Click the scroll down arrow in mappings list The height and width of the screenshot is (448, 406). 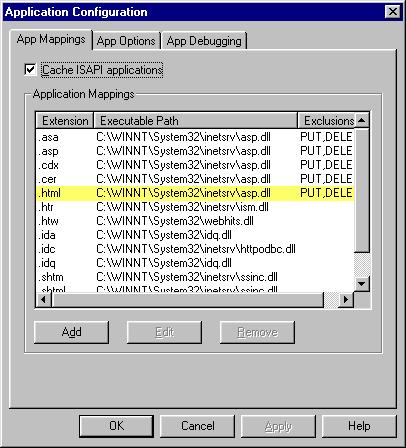pos(362,284)
